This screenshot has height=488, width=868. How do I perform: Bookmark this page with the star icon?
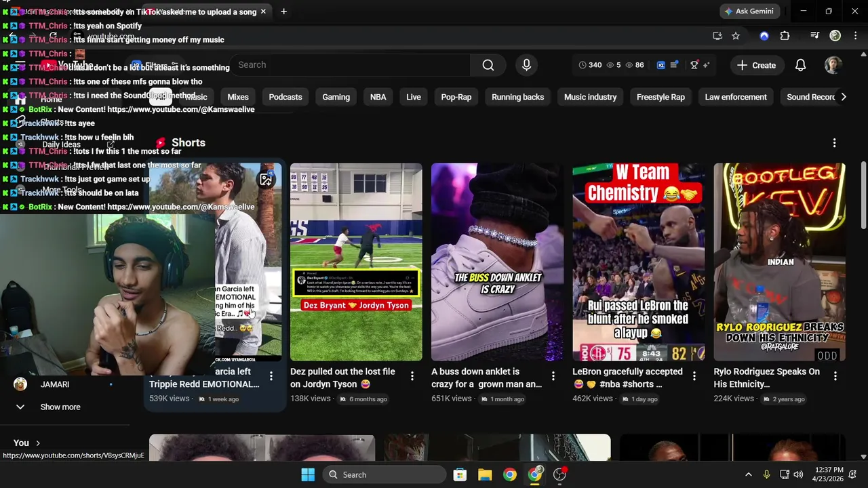pos(736,36)
